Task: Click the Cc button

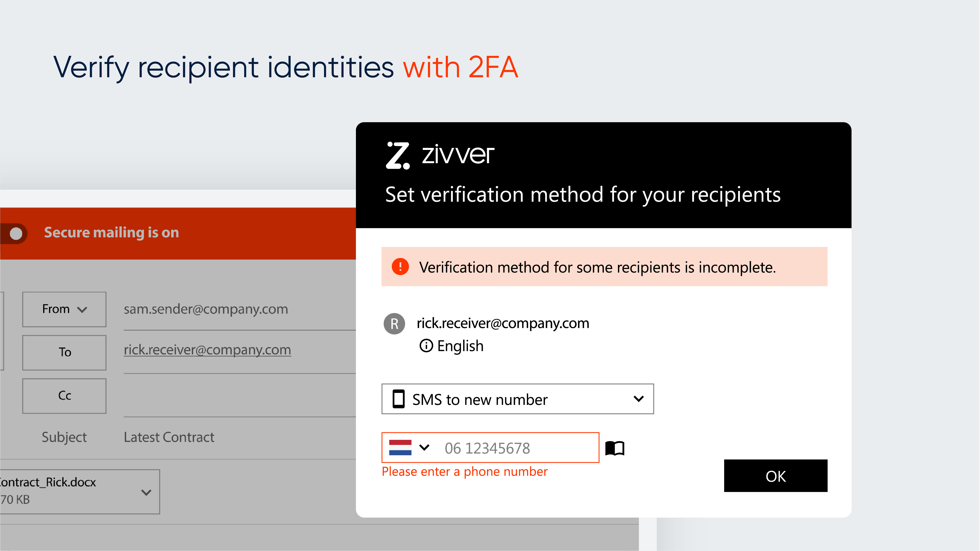Action: tap(64, 395)
